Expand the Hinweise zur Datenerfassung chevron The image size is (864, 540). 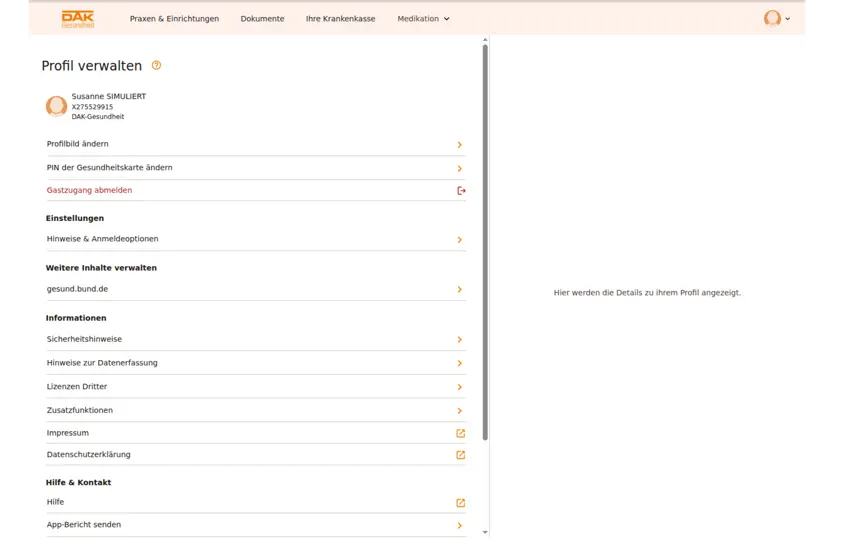tap(460, 363)
